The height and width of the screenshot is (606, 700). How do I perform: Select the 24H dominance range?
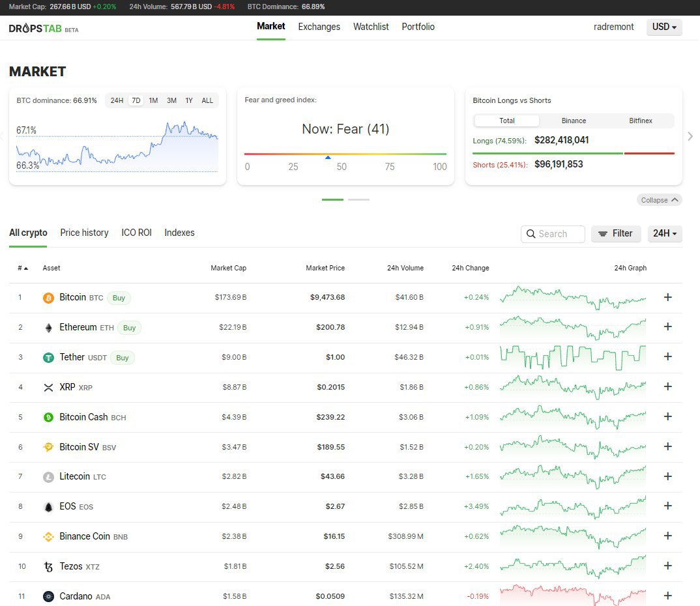pos(117,100)
